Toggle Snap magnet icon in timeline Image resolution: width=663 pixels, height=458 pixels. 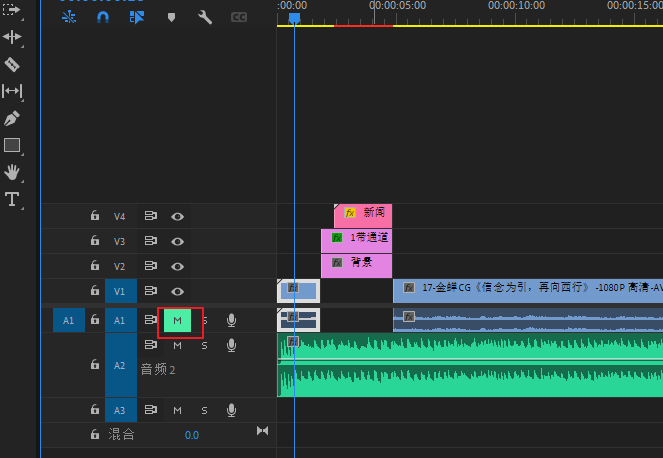coord(102,17)
